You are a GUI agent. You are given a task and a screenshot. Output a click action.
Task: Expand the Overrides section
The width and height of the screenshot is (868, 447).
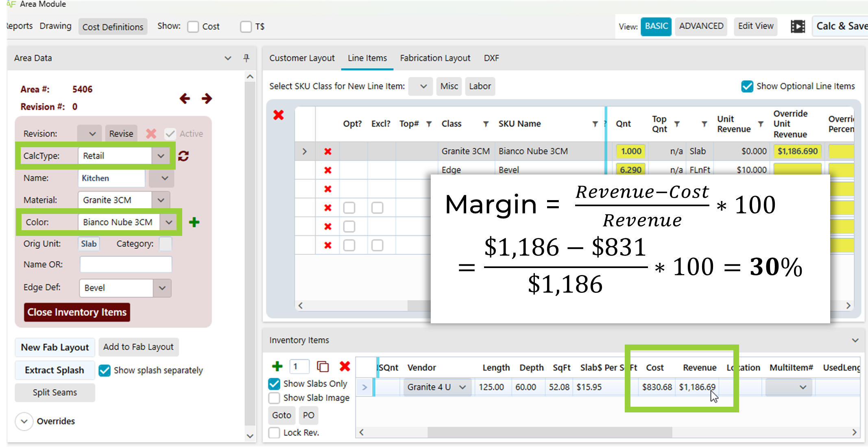point(24,421)
